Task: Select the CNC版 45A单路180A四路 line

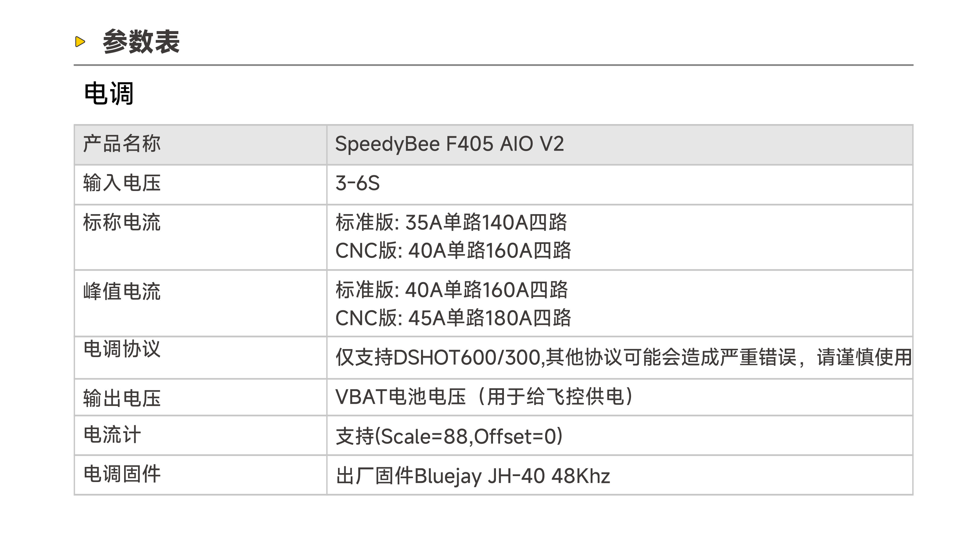Action: 453,318
